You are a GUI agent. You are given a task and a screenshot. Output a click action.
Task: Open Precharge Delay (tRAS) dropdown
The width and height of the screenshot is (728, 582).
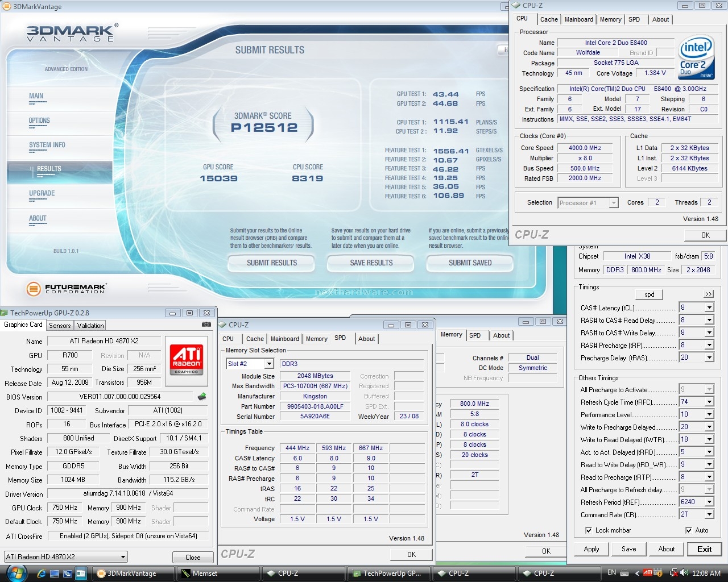[709, 357]
